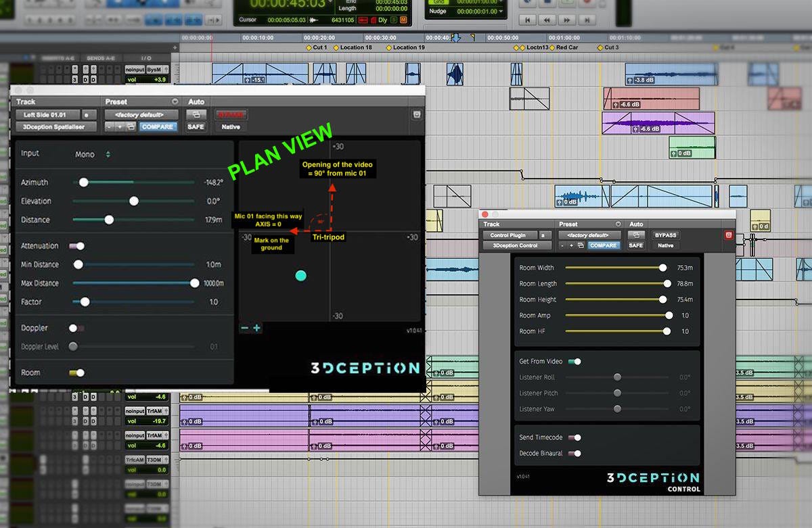The image size is (812, 528).
Task: Select next preset in 3Dception Control window
Action: click(571, 245)
